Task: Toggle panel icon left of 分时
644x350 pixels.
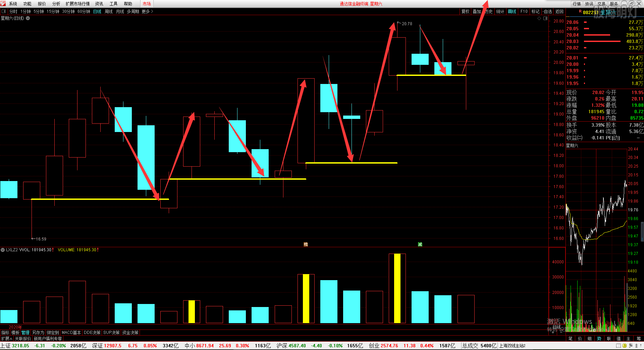Action: [4, 11]
